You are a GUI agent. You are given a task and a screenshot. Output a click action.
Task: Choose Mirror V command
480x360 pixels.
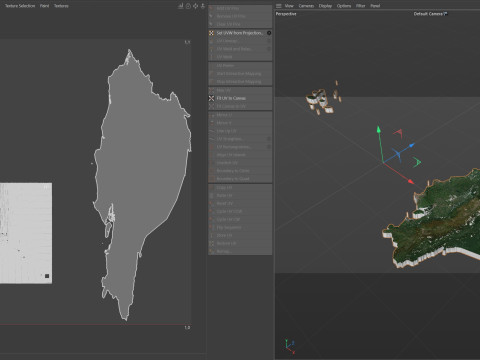(240, 123)
